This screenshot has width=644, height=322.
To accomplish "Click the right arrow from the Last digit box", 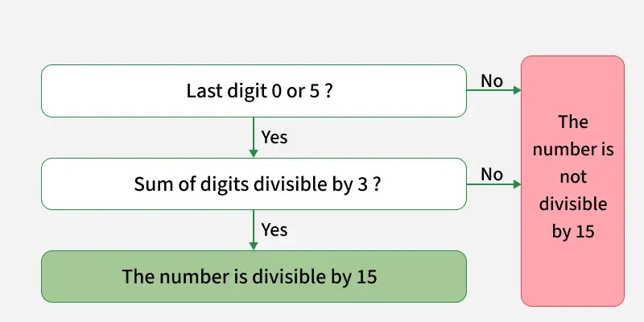I will coord(493,91).
